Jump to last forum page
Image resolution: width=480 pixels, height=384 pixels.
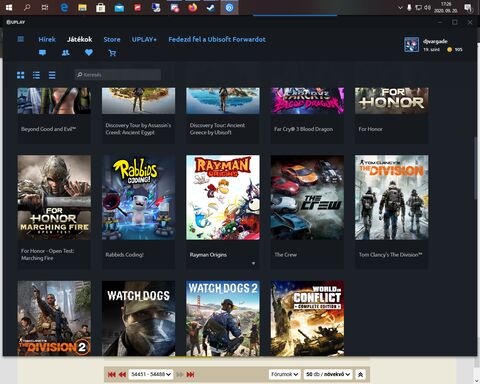[x=190, y=374]
